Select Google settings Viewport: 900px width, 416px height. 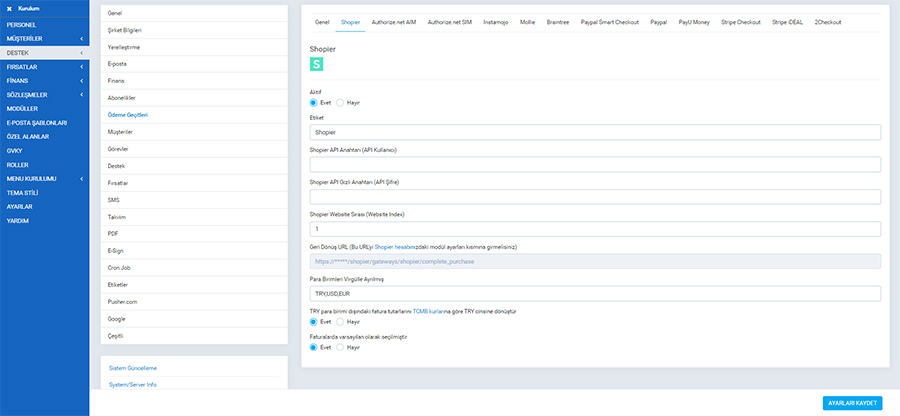pos(194,318)
